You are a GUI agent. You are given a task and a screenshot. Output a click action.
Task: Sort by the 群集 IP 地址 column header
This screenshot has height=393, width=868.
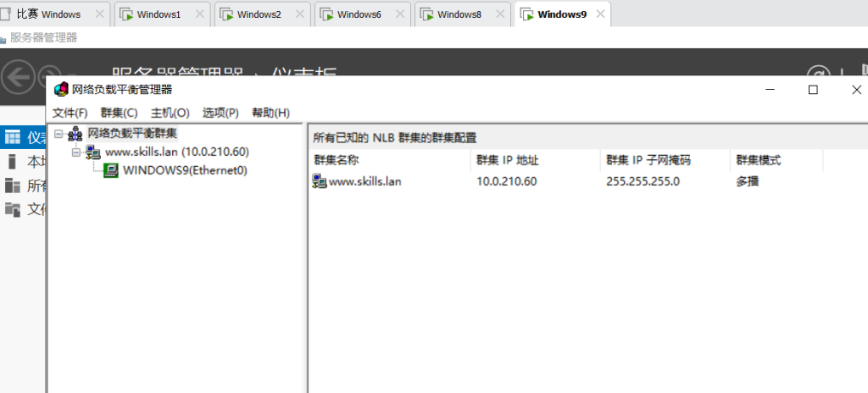coord(507,160)
